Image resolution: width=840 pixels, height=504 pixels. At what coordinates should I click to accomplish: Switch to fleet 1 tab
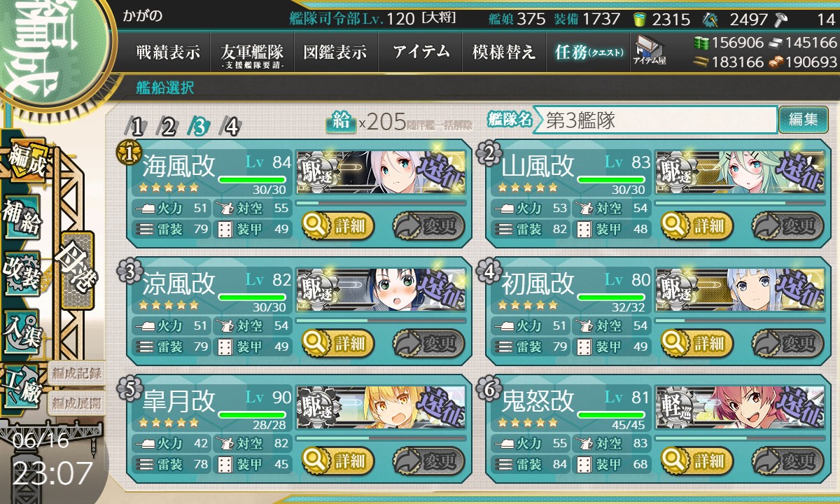(136, 126)
